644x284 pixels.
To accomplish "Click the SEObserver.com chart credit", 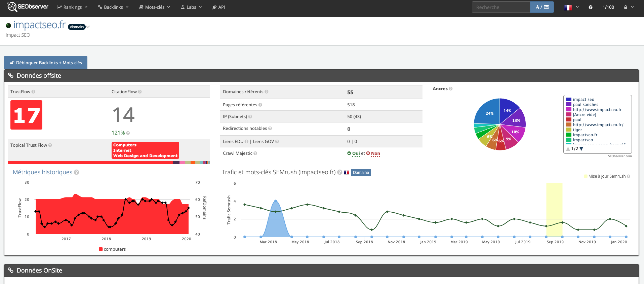I will click(x=620, y=156).
